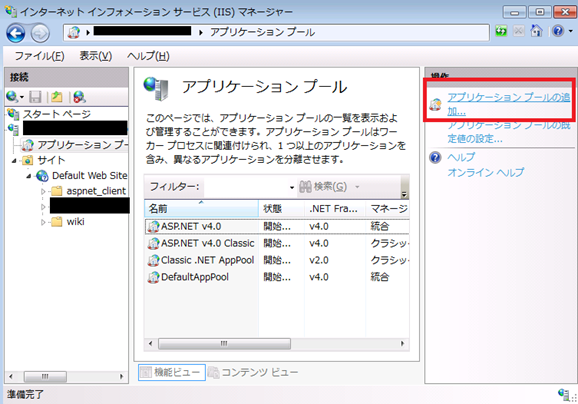The image size is (578, 404).
Task: Select スタート ページ in the connections tree
Action: pyautogui.click(x=56, y=114)
